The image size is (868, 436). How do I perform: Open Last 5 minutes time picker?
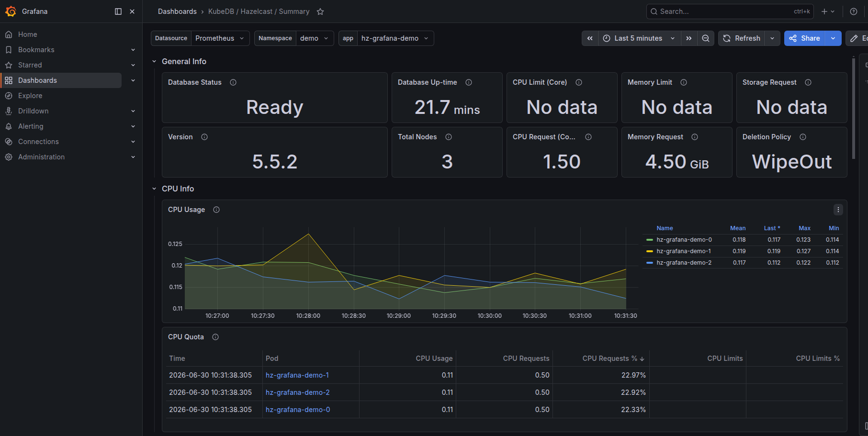(639, 38)
